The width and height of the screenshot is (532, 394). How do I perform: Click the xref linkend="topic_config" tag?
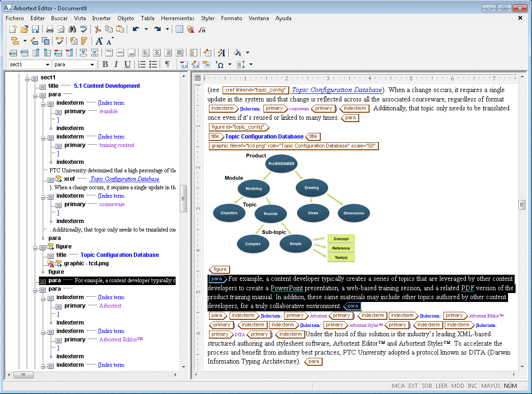(x=255, y=90)
